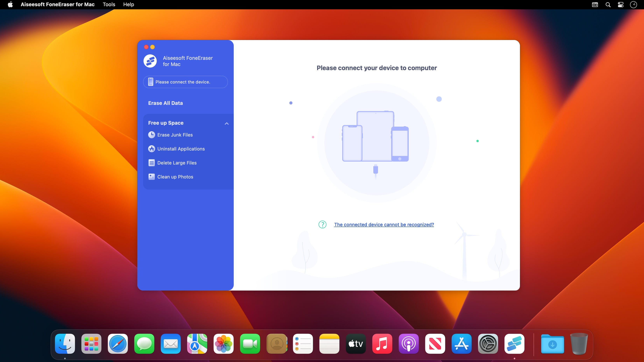Click the keyboard input menu bar icon
The width and height of the screenshot is (644, 362).
[x=595, y=4]
